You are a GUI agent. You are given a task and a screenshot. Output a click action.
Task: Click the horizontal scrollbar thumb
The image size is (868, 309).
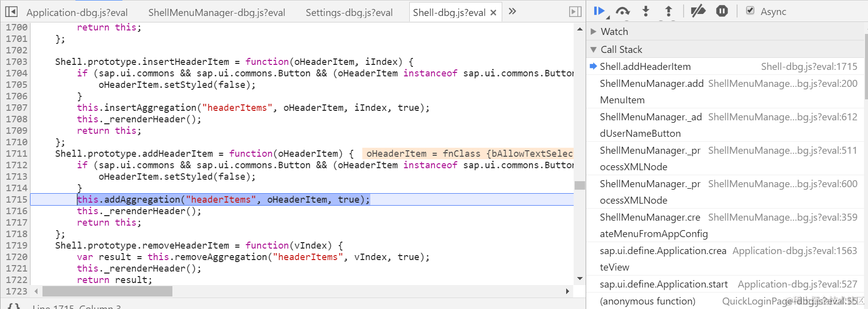(x=107, y=291)
